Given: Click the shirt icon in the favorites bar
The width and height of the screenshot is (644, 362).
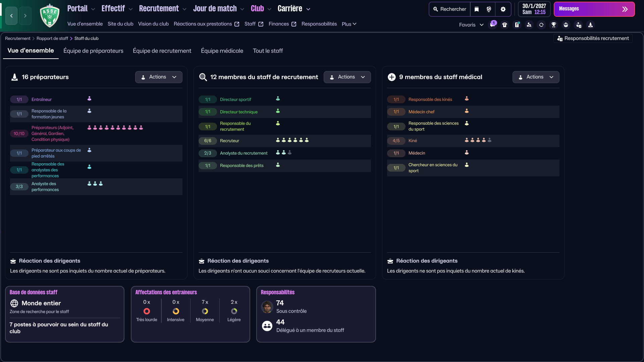Looking at the screenshot, I should [x=504, y=25].
